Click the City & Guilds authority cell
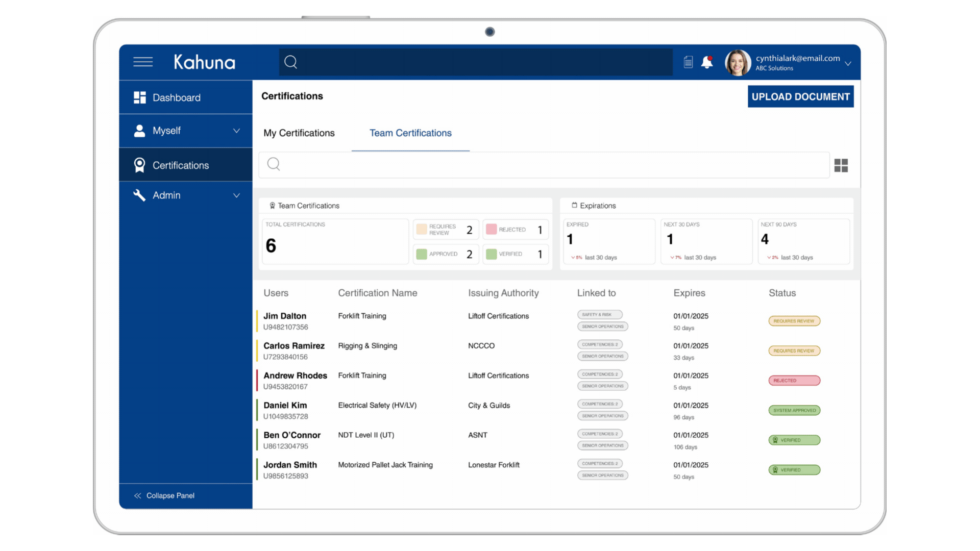 (x=489, y=405)
